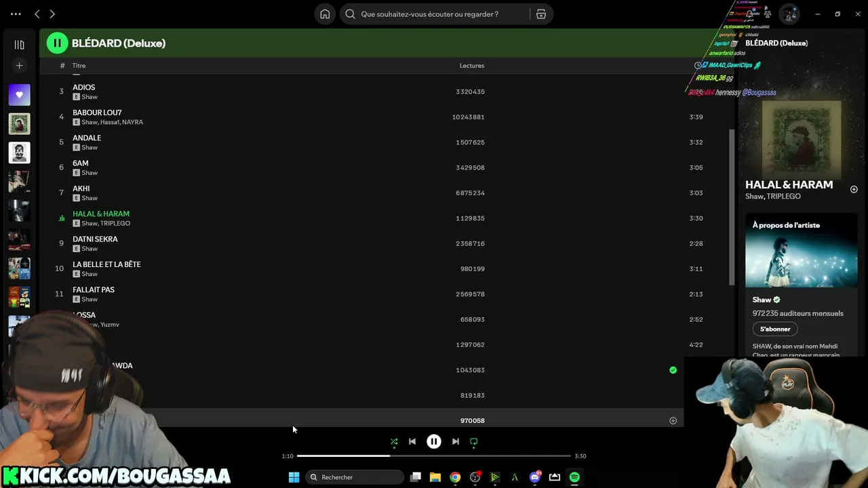Open artists link 'Shaw, Hassa1, NAYRA'
The image size is (868, 488).
(112, 122)
